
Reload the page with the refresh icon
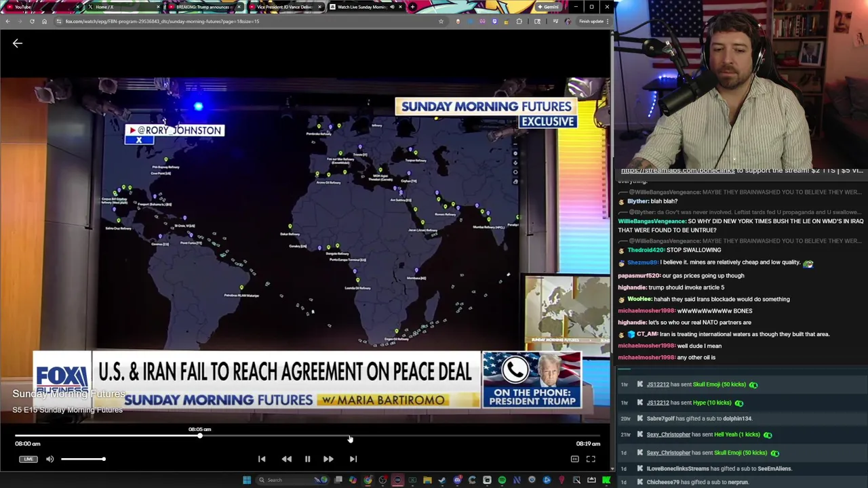[x=32, y=21]
